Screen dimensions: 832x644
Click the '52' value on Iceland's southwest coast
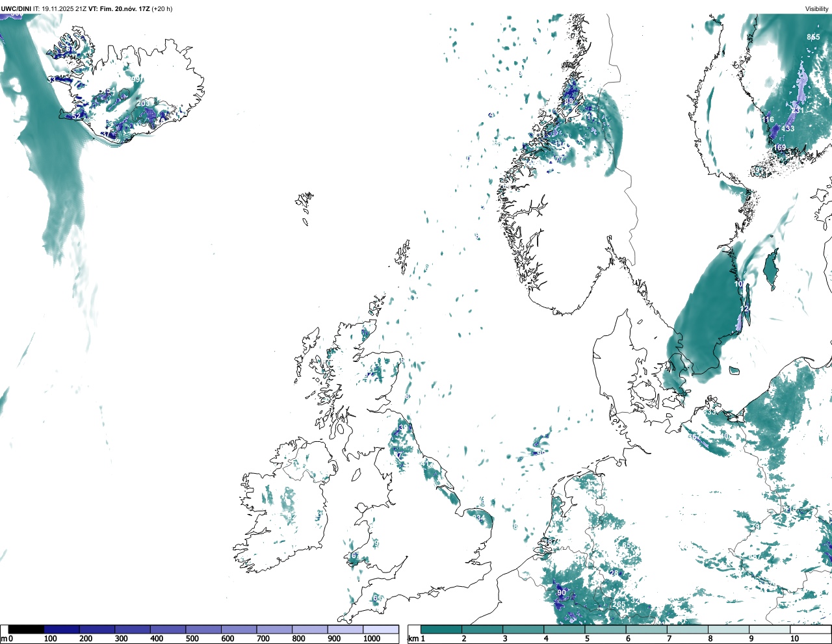pos(77,116)
